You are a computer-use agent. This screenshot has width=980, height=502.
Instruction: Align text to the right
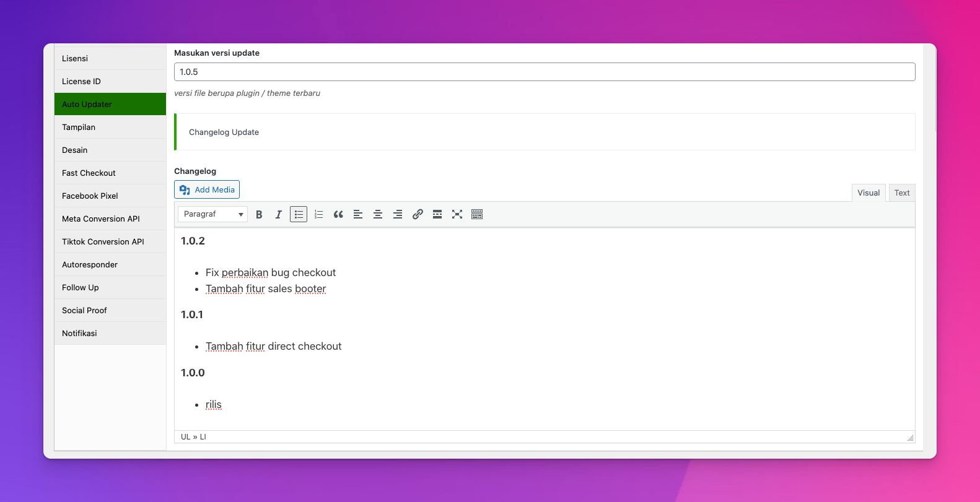point(398,214)
